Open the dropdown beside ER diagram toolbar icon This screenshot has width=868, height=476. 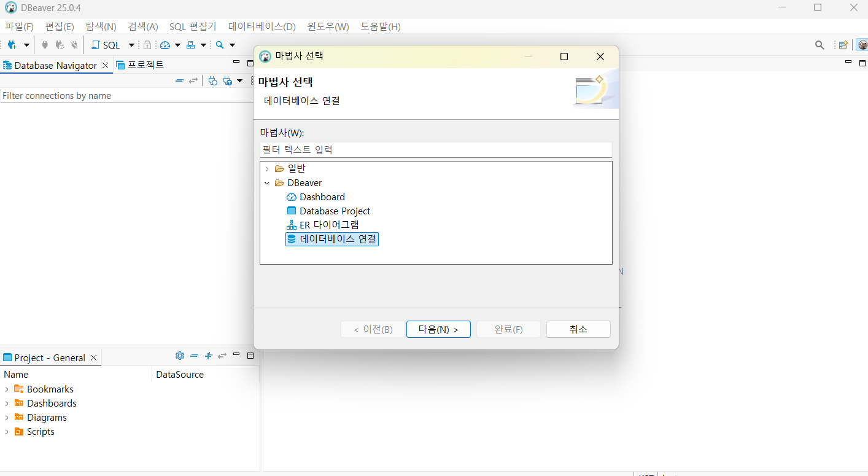(203, 45)
